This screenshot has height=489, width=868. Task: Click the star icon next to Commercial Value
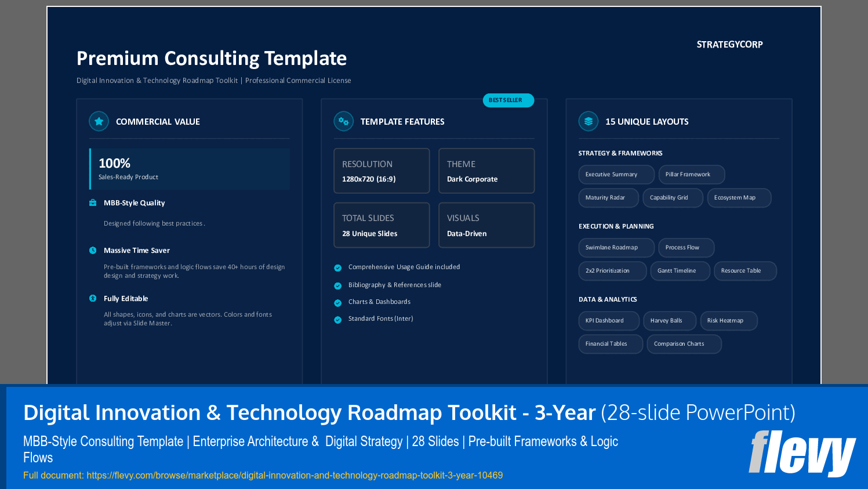click(x=99, y=121)
